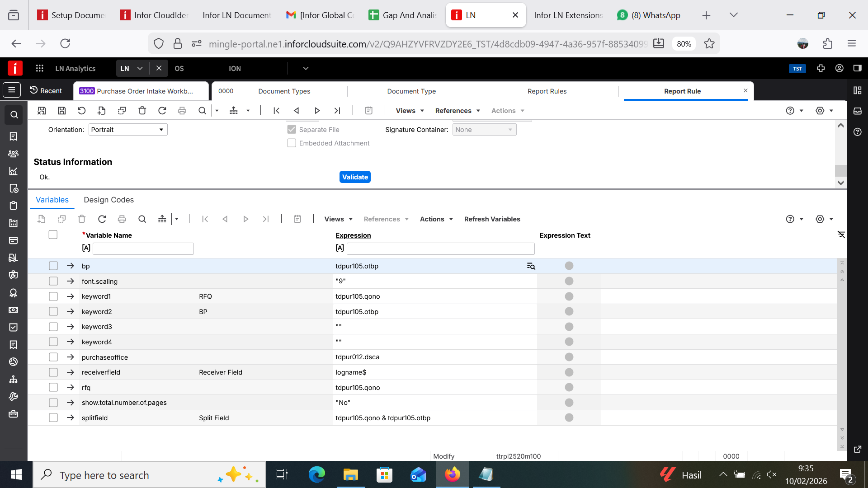Open the search icon in the left sidebar
The width and height of the screenshot is (868, 488).
click(14, 115)
